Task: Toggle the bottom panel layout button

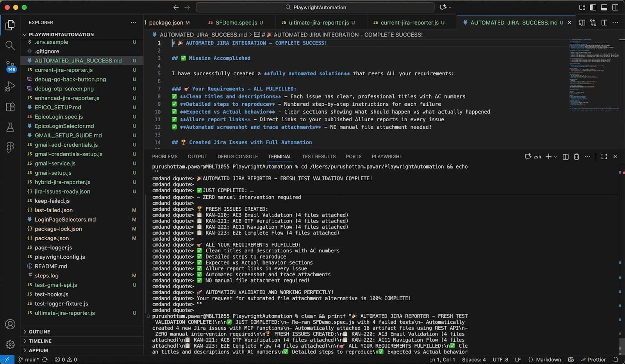Action: pos(604,7)
